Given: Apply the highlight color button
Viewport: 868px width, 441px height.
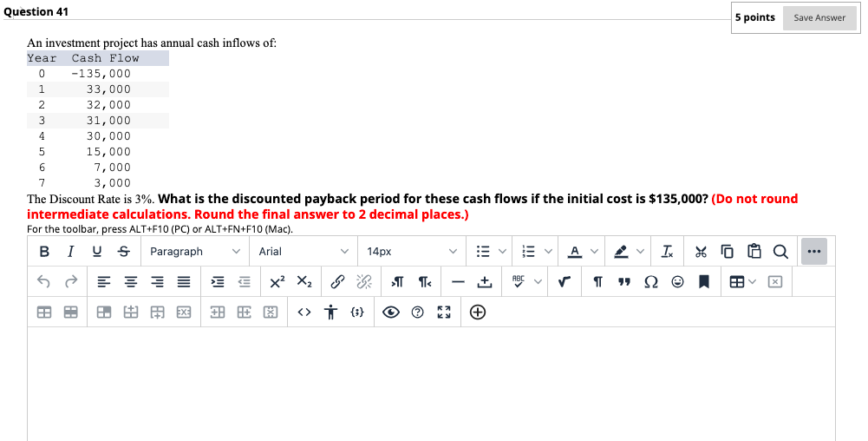Looking at the screenshot, I should click(621, 252).
